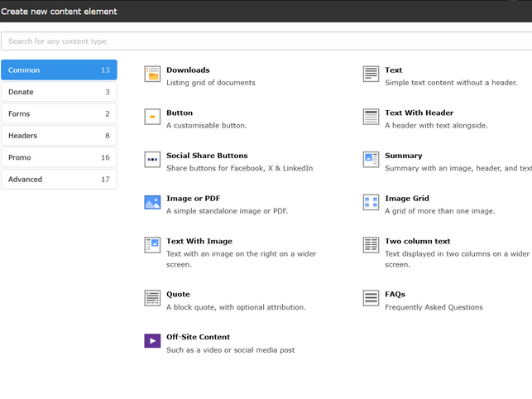Click the Summary element title
Viewport: 532px width, 399px height.
(x=403, y=156)
